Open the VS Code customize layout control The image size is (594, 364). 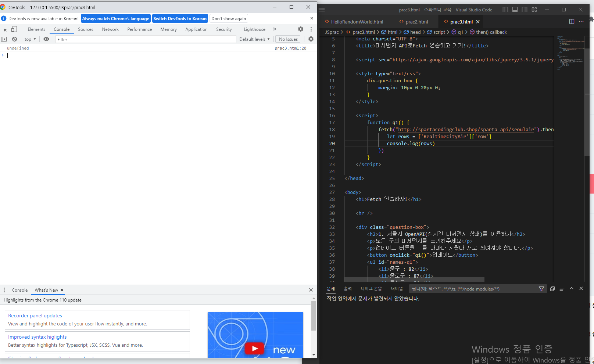pyautogui.click(x=534, y=10)
